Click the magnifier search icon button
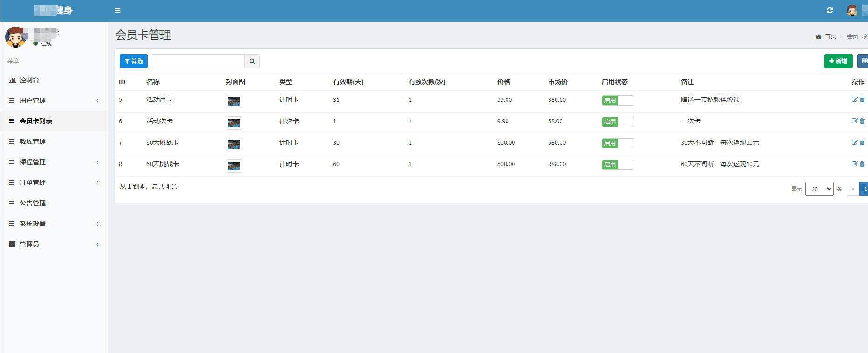This screenshot has height=353, width=868. click(x=252, y=61)
